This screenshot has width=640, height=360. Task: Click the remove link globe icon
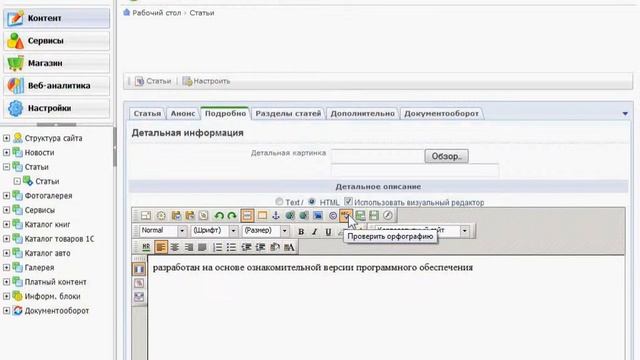tap(304, 216)
